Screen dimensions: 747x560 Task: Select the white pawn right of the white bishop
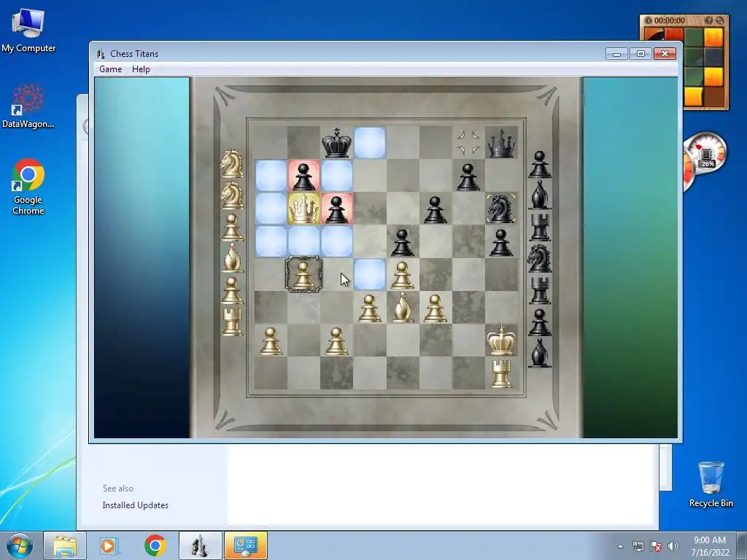point(435,308)
